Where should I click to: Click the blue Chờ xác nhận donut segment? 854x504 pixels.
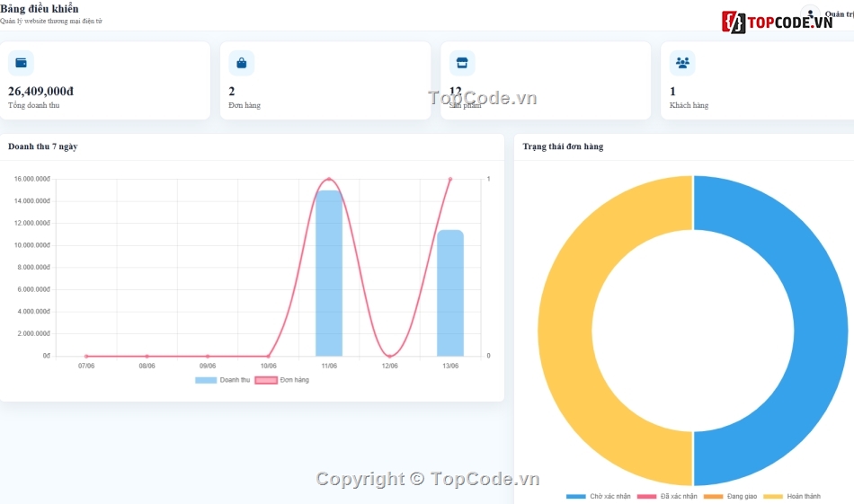click(822, 331)
